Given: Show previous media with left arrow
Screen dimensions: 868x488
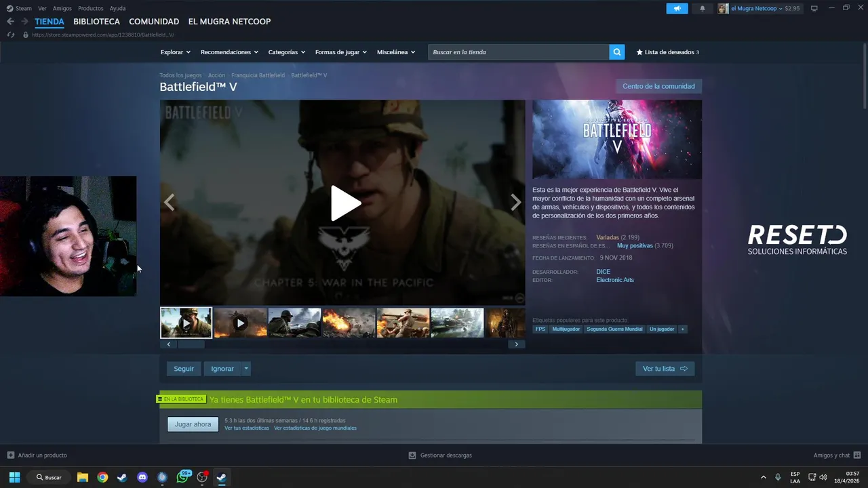Looking at the screenshot, I should (x=169, y=202).
